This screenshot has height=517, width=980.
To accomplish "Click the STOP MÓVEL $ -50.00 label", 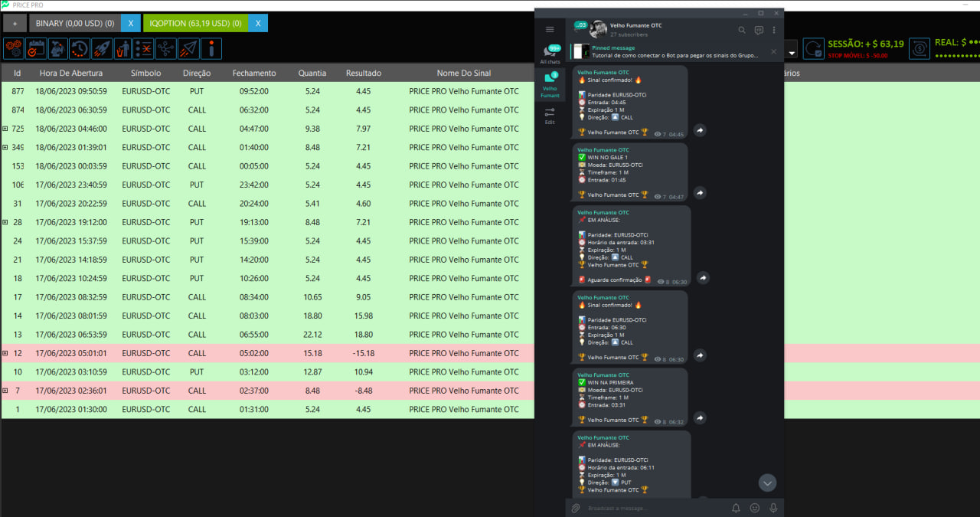I will click(857, 56).
